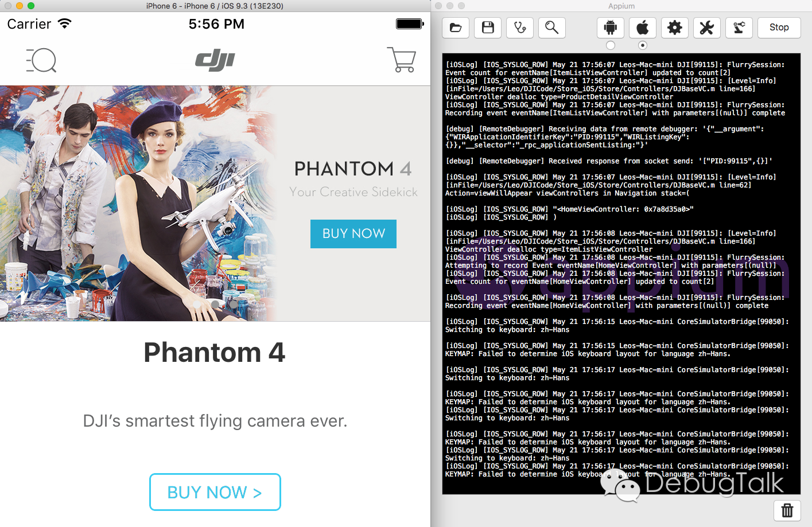The height and width of the screenshot is (527, 812).
Task: Click the Carrier label in status bar
Action: tap(29, 24)
